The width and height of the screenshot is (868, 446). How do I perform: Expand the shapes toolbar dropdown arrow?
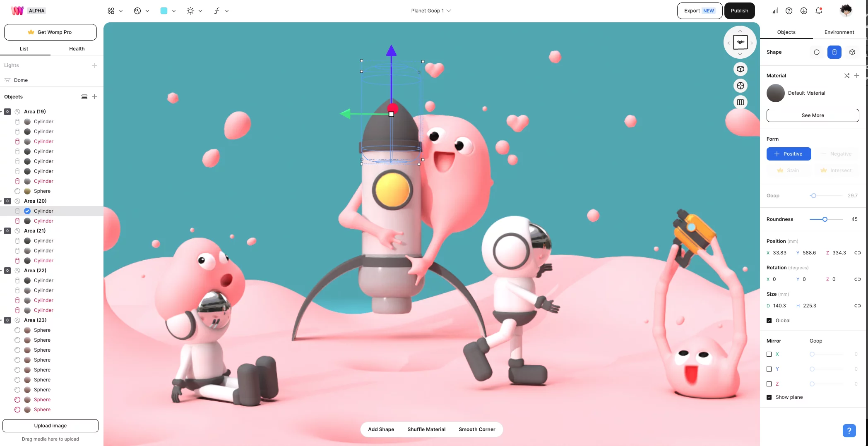click(121, 11)
